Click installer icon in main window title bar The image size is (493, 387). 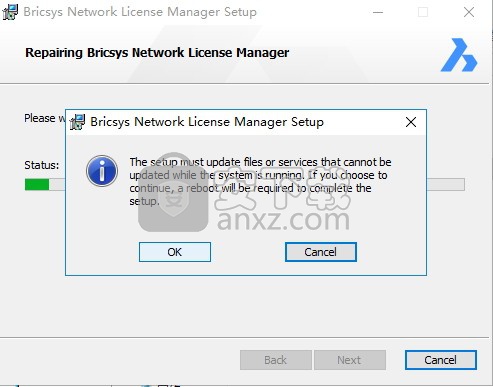pos(10,12)
